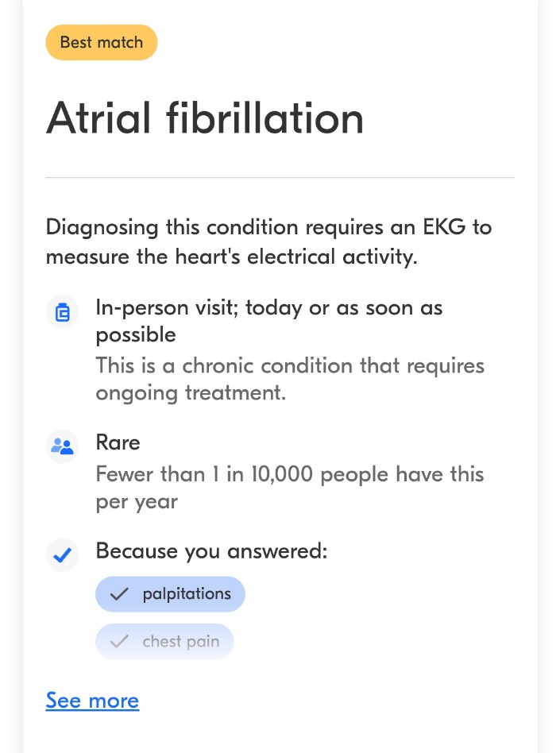Toggle the chest pain answer chip
This screenshot has width=560, height=753.
click(164, 642)
